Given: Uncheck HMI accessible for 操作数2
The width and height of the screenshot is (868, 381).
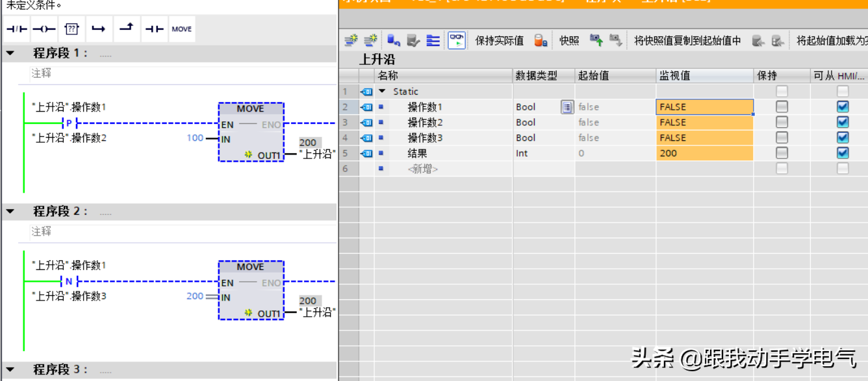Looking at the screenshot, I should (843, 122).
